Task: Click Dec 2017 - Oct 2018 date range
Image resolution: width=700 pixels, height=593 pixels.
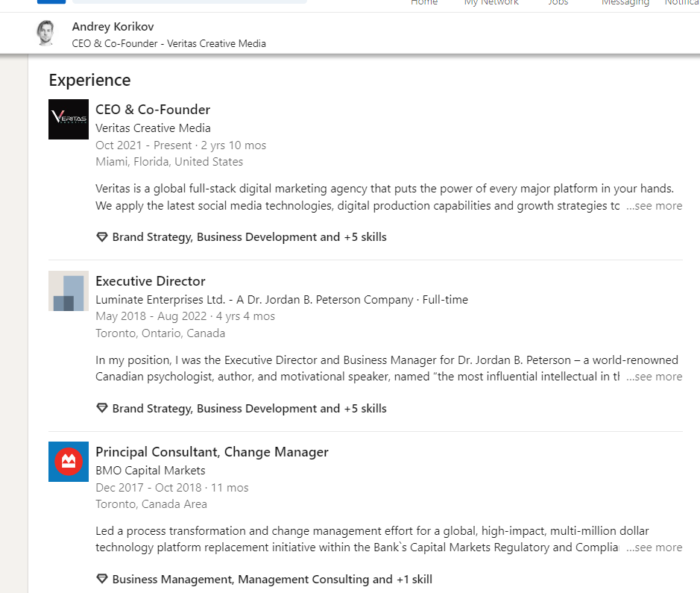Action: [172, 488]
